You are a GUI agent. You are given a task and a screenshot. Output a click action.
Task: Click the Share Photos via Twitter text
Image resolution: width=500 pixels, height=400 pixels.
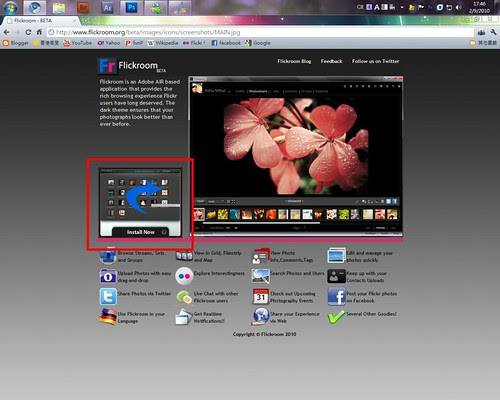pos(144,294)
